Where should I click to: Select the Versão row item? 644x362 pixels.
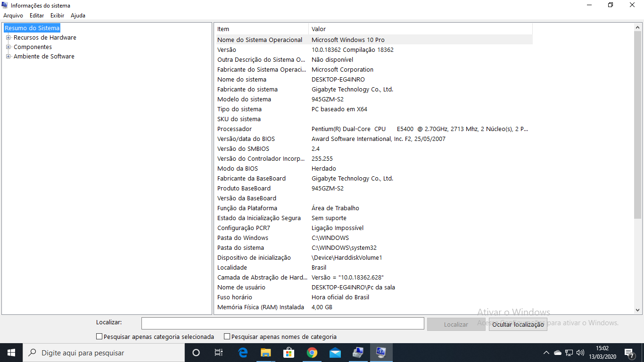click(x=374, y=49)
